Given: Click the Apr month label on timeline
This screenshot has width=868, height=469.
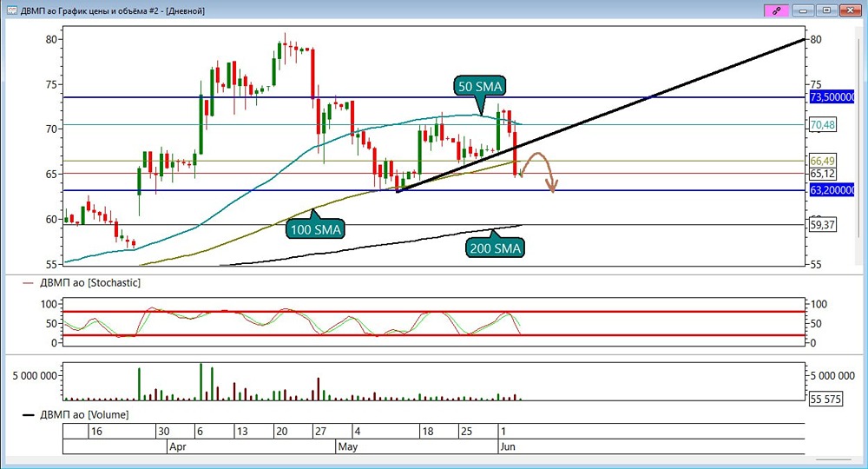Looking at the screenshot, I should coord(178,446).
